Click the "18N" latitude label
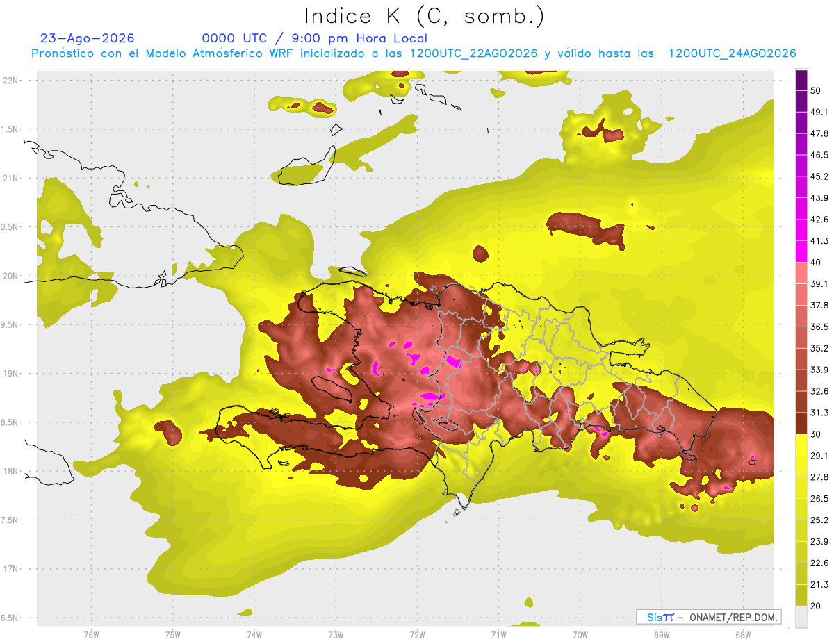Image resolution: width=834 pixels, height=644 pixels. 10,471
